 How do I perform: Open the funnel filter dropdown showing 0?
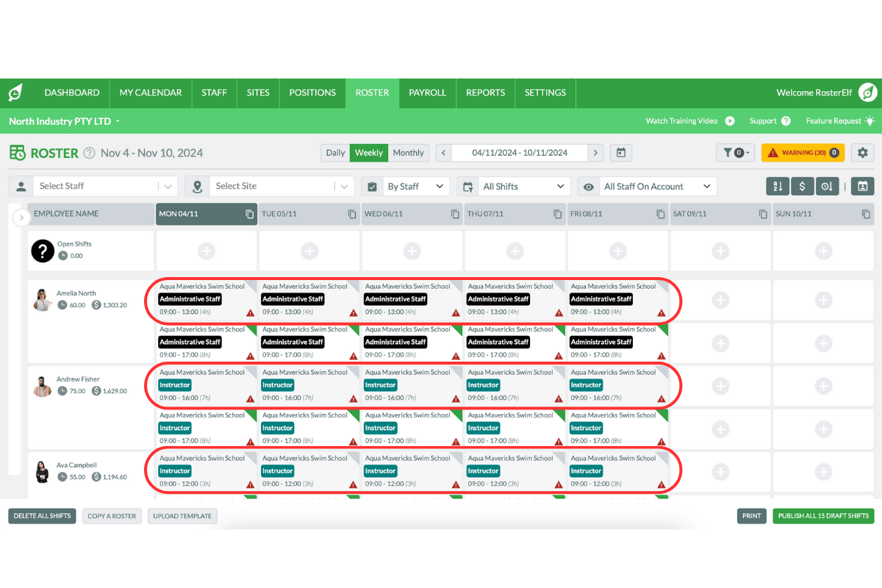pos(735,153)
